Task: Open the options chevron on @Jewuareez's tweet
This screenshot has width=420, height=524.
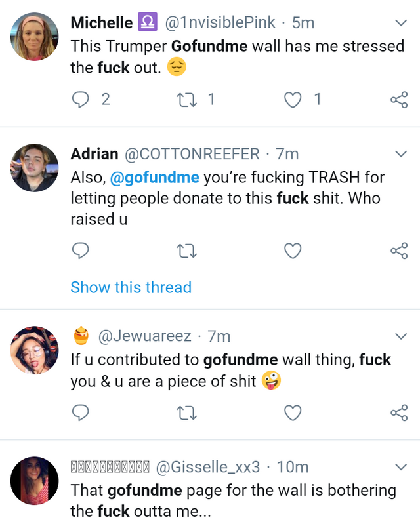Action: point(400,336)
